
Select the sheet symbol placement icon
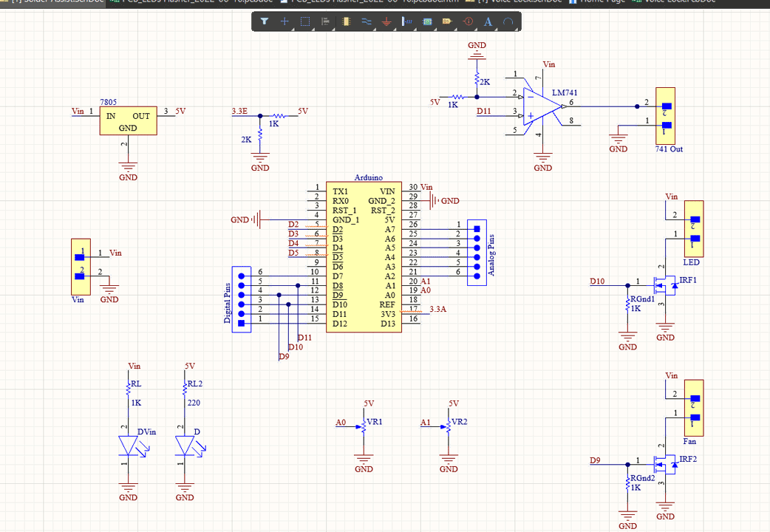427,22
